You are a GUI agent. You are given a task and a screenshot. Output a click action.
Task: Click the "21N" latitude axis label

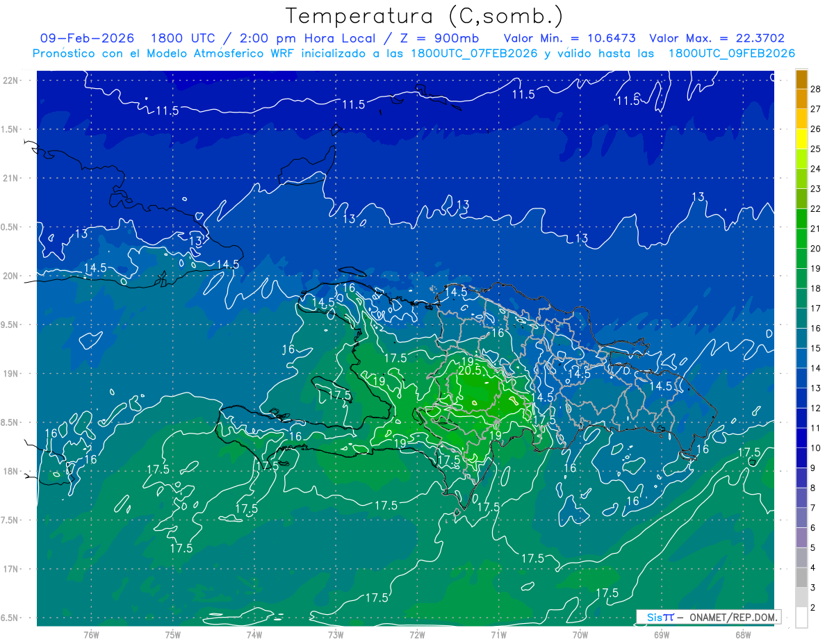[x=10, y=178]
